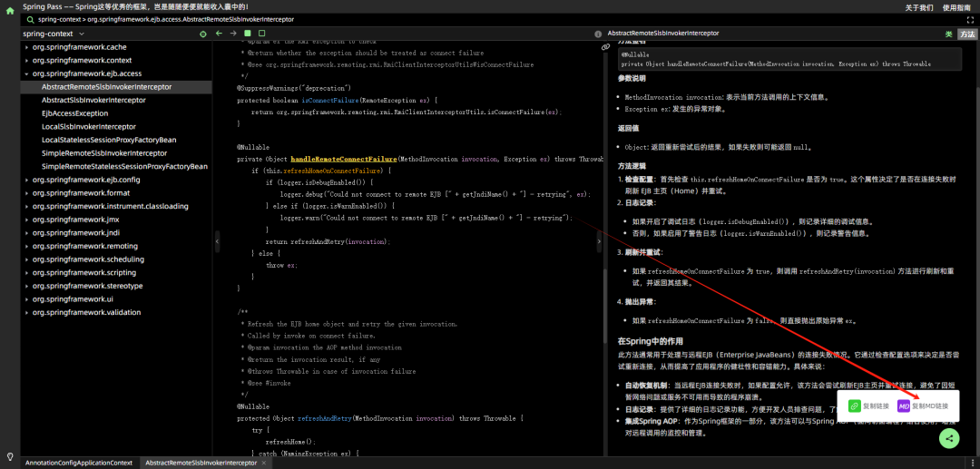The width and height of the screenshot is (980, 469).
Task: Click the green home icon
Action: click(x=10, y=10)
